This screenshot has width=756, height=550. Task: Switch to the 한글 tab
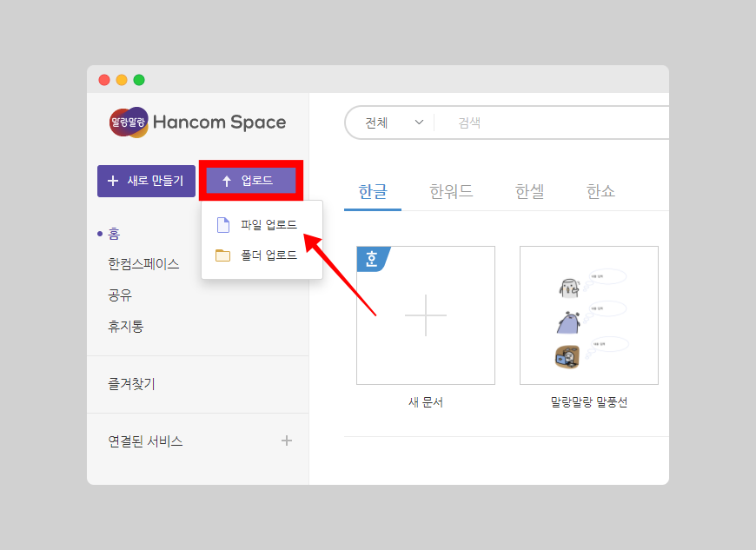pos(373,192)
